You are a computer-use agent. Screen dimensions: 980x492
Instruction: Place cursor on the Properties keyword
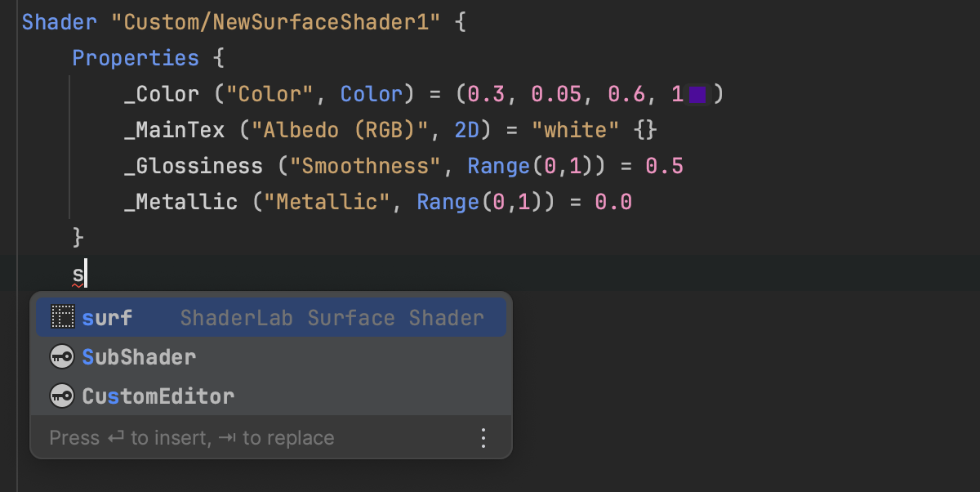[135, 59]
